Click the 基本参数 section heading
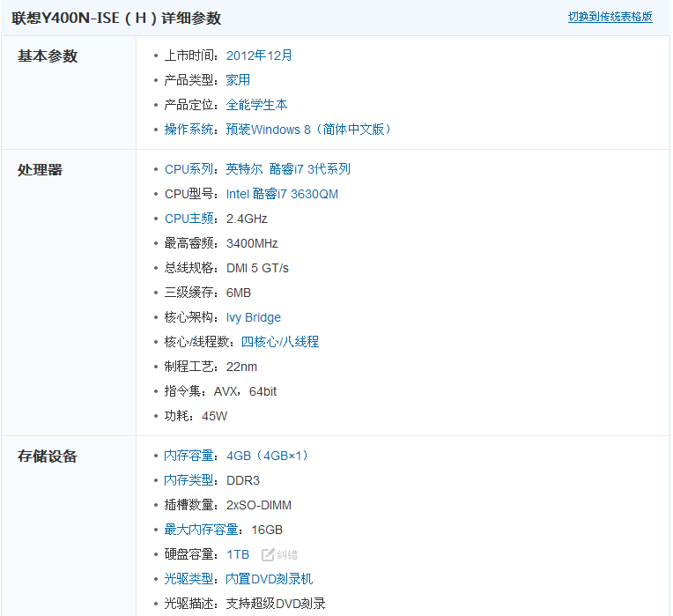 [x=48, y=56]
